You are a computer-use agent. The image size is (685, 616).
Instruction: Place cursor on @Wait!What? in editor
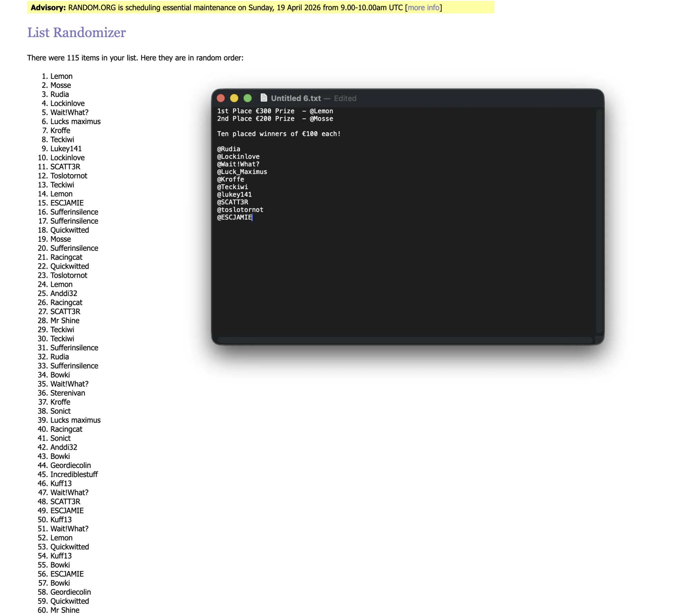click(238, 164)
